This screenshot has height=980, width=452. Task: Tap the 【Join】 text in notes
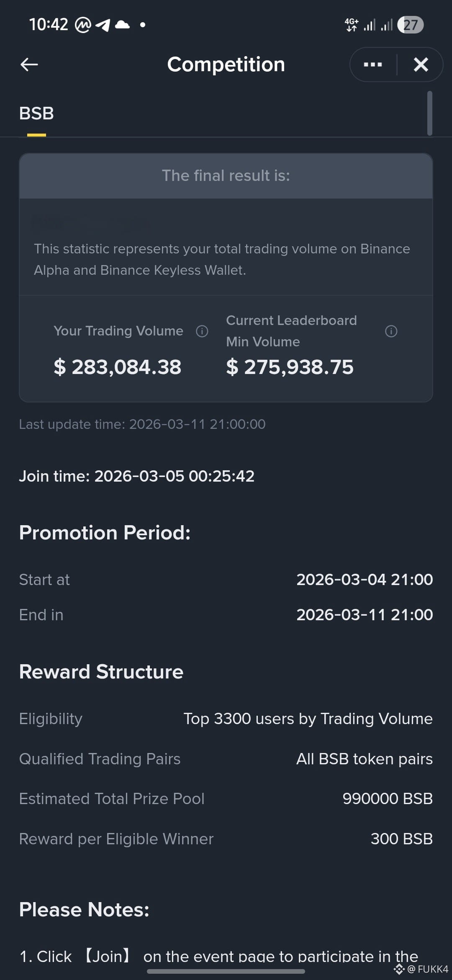pos(108,956)
